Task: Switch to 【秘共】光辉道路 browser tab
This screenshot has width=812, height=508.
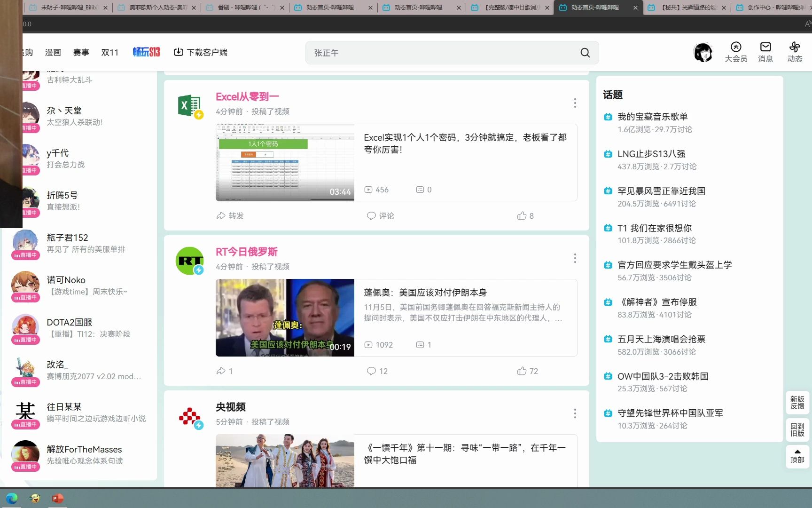Action: tap(686, 8)
